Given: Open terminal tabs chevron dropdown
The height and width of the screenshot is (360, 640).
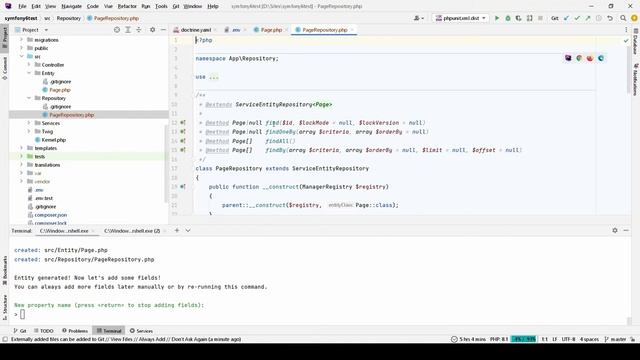Looking at the screenshot, I should click(x=188, y=230).
